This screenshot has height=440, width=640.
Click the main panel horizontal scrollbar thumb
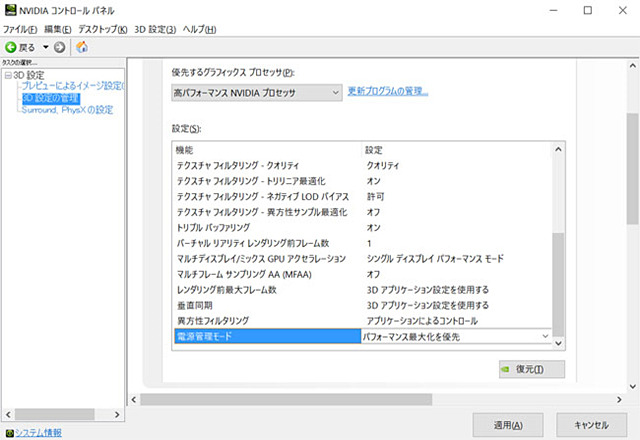tap(286, 400)
